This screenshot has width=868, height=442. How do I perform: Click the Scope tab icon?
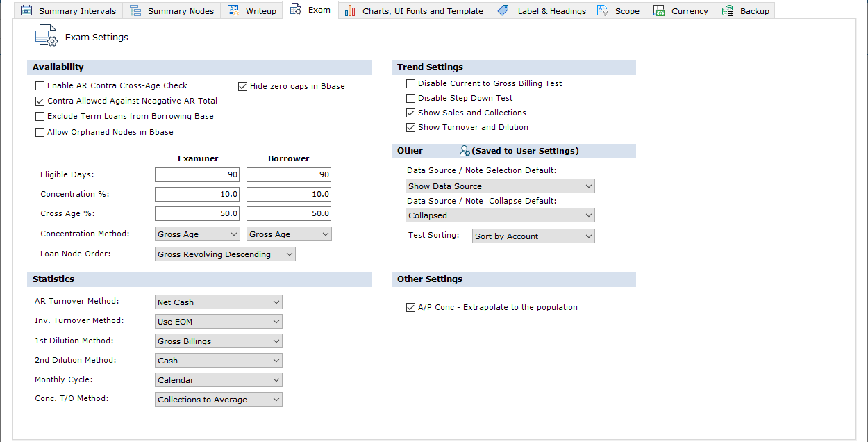(x=603, y=10)
